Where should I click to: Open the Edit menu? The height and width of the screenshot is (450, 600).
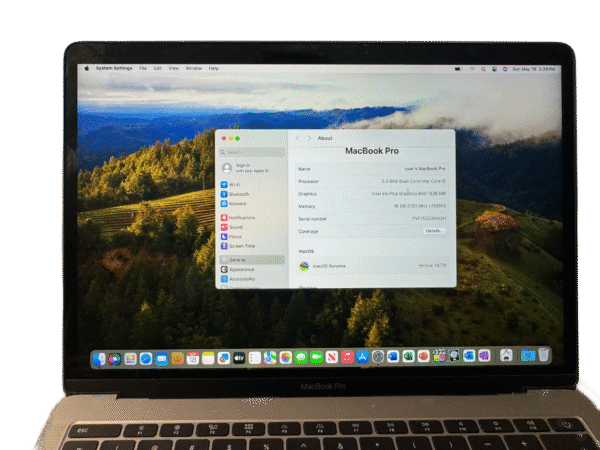(158, 68)
